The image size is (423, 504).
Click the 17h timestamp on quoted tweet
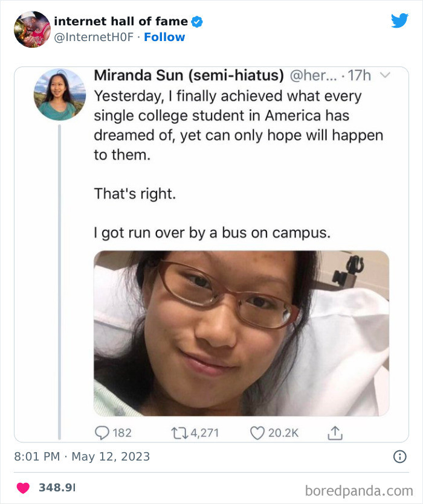pos(360,75)
